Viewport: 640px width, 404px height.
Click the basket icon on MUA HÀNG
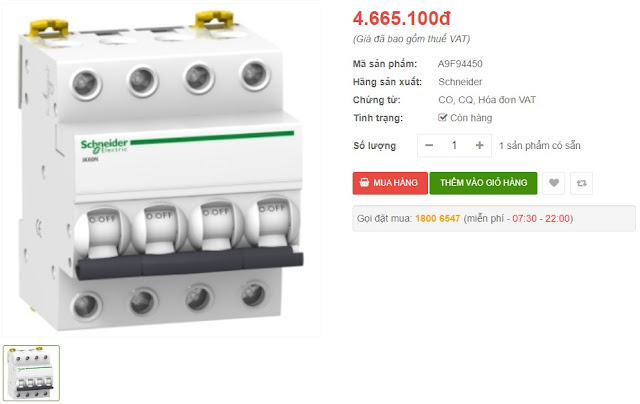(364, 182)
